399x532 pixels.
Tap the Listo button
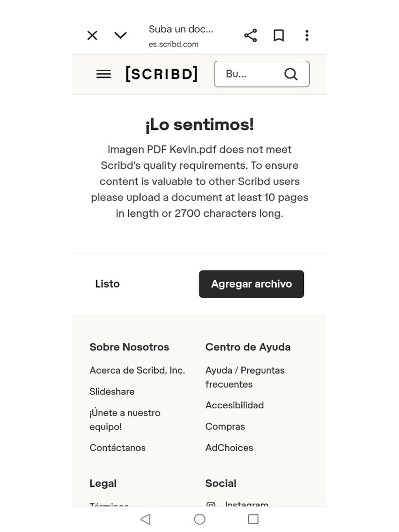point(107,284)
